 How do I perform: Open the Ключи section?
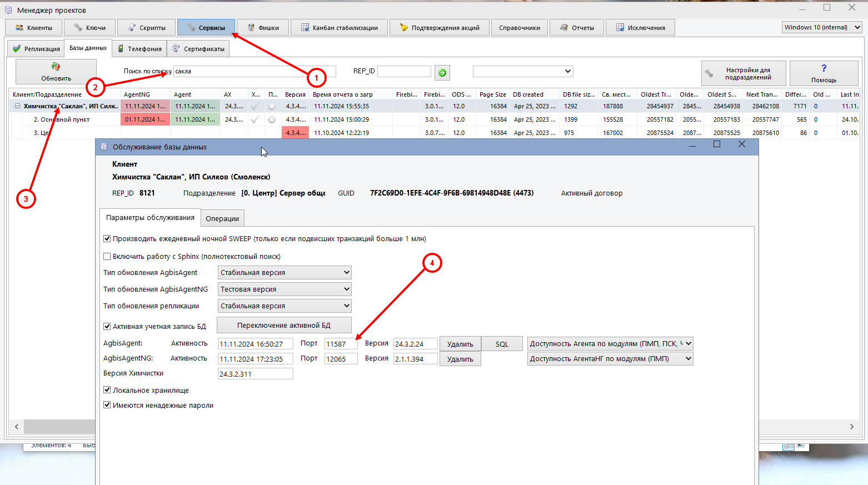click(x=90, y=27)
